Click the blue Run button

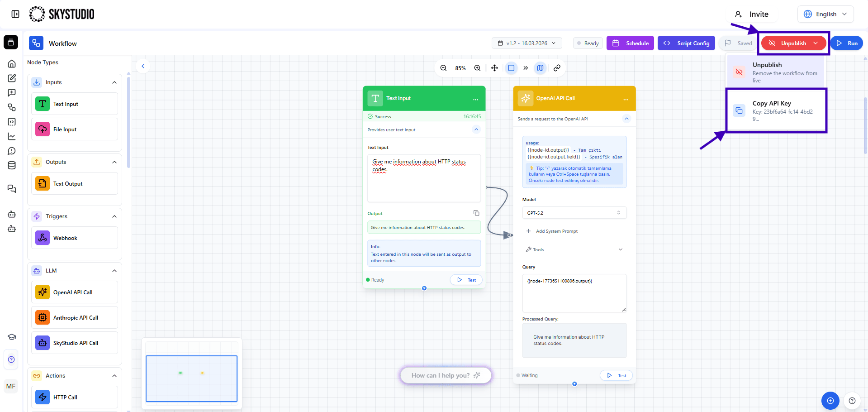point(846,43)
